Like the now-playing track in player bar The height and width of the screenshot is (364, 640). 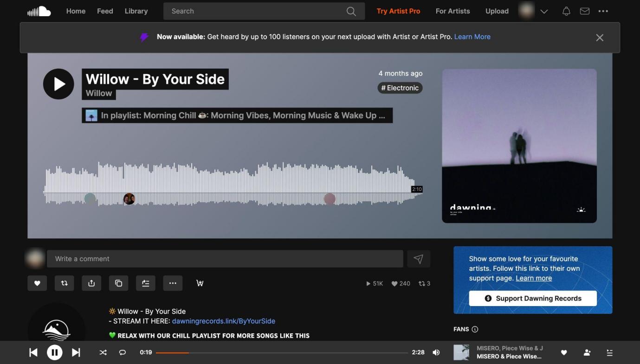click(x=564, y=353)
